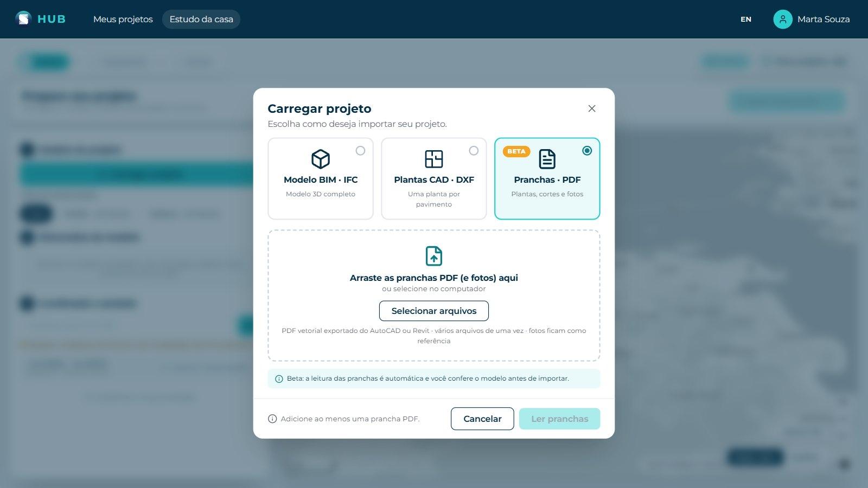Click the file upload icon in drop zone

tap(434, 256)
